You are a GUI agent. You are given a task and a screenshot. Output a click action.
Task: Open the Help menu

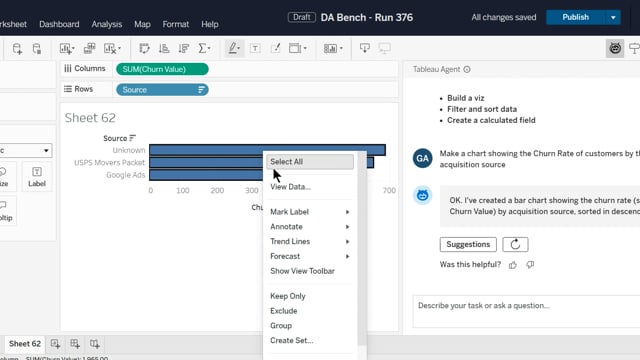point(209,24)
